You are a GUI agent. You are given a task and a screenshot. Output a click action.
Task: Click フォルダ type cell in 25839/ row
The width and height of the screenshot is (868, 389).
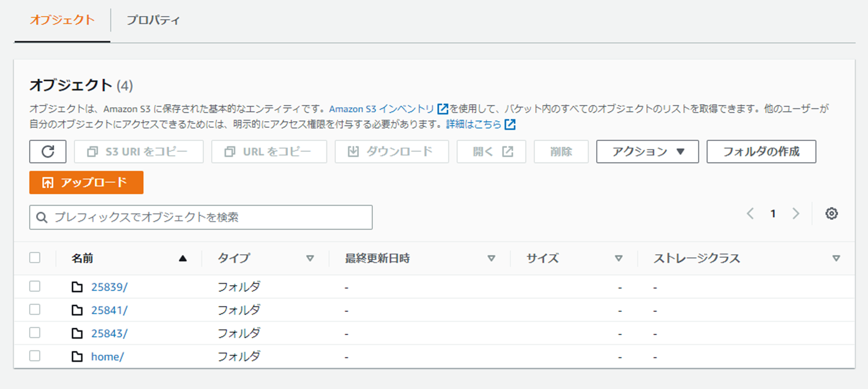point(239,287)
